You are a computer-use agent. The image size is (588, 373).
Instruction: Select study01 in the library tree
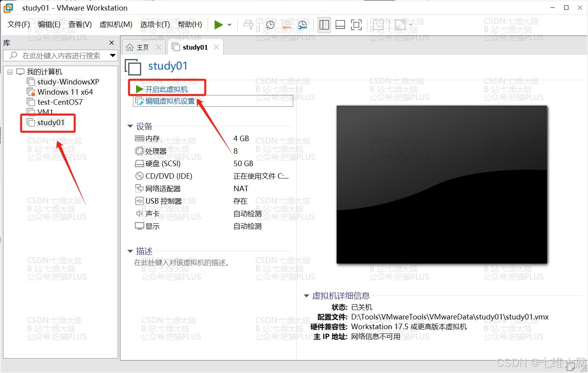click(x=51, y=122)
